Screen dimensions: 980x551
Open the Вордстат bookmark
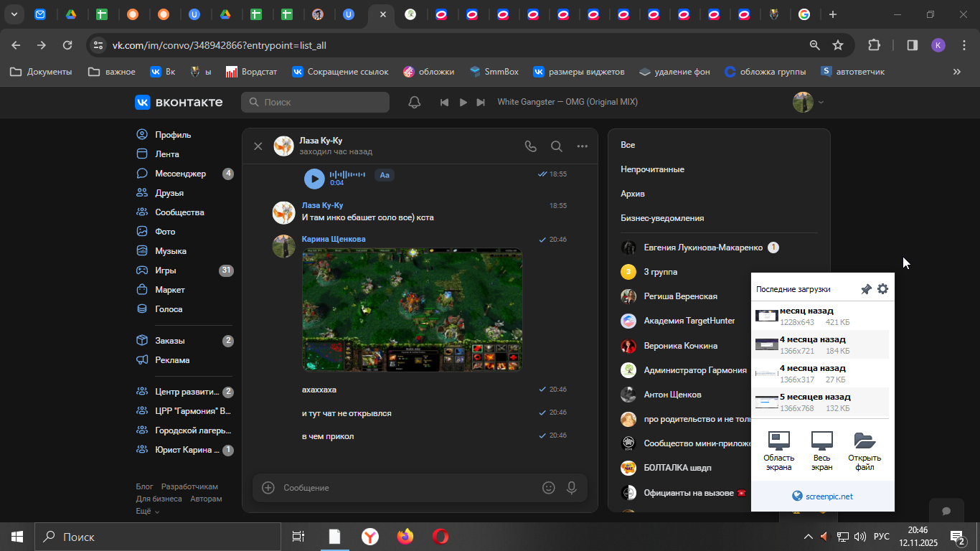pos(251,72)
